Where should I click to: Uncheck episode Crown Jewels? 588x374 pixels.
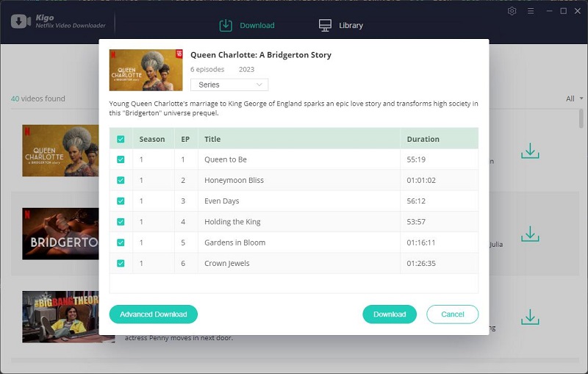coord(121,264)
